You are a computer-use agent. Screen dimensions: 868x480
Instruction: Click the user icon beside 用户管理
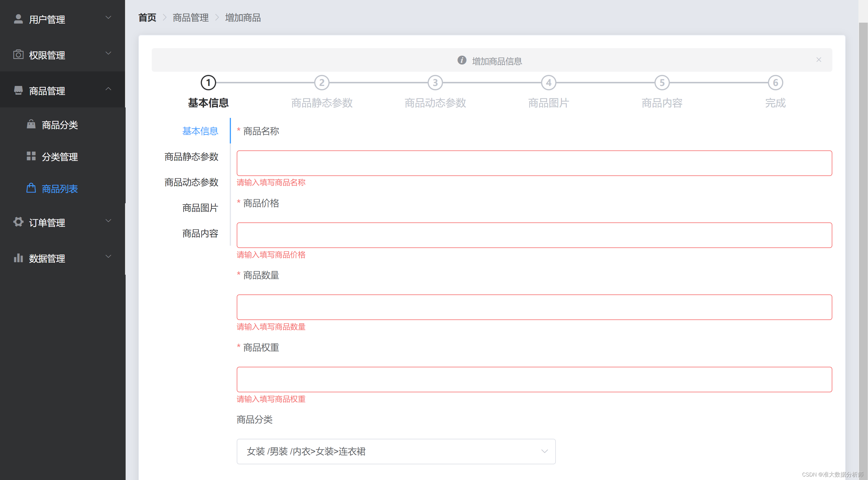click(18, 19)
